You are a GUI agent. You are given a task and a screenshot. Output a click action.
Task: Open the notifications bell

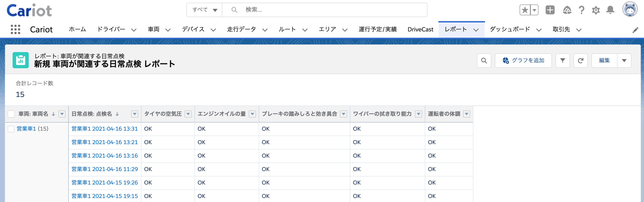[610, 10]
